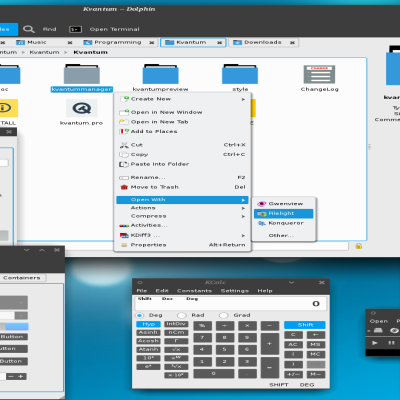Open the white editable combo box dropdown arrow
400x400 pixels.
point(21,315)
